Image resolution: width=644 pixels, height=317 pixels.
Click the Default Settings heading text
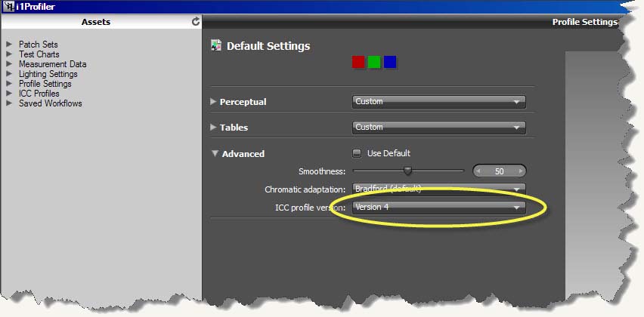coord(268,46)
